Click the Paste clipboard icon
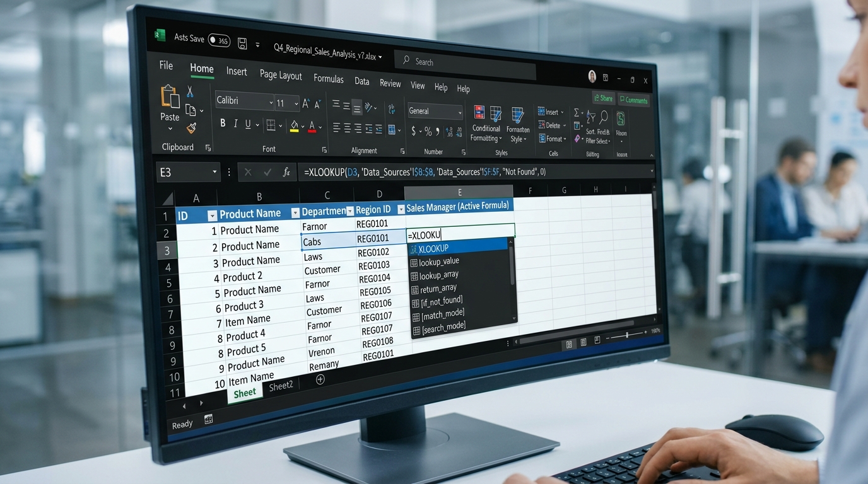 point(170,97)
